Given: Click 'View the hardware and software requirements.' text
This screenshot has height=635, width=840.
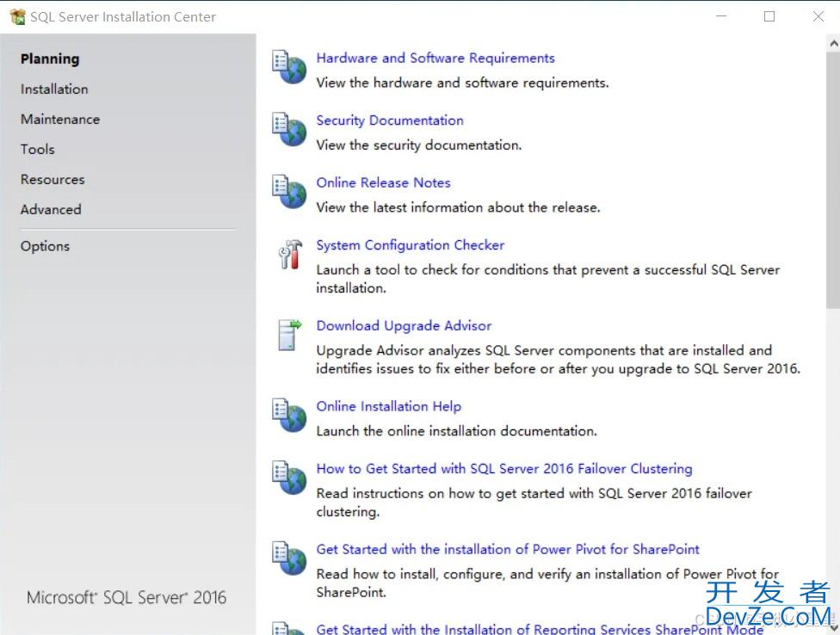Looking at the screenshot, I should (462, 83).
